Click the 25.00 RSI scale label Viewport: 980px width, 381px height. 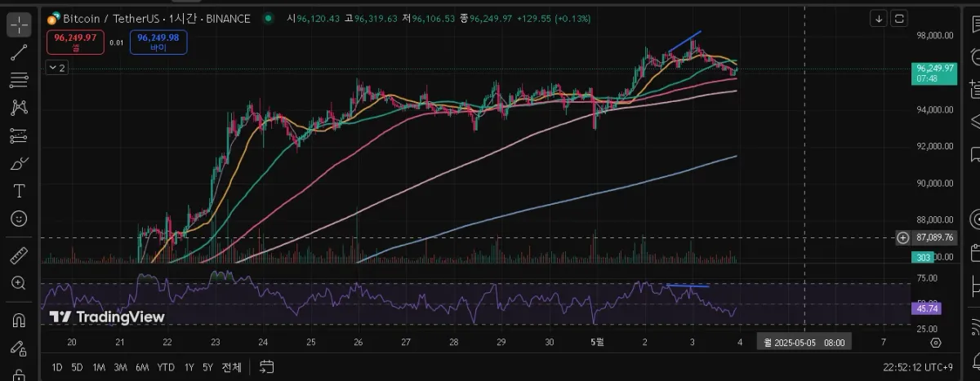(925, 329)
